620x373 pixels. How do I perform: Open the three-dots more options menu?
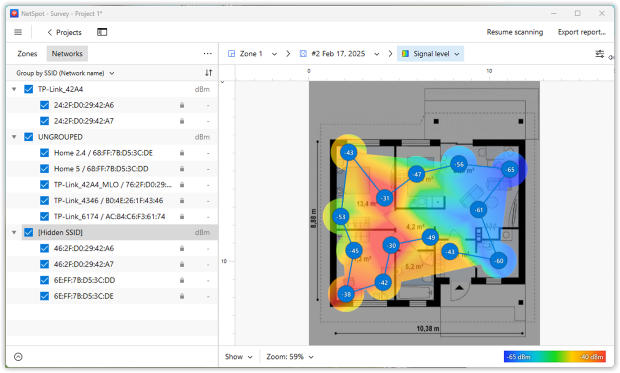point(208,53)
